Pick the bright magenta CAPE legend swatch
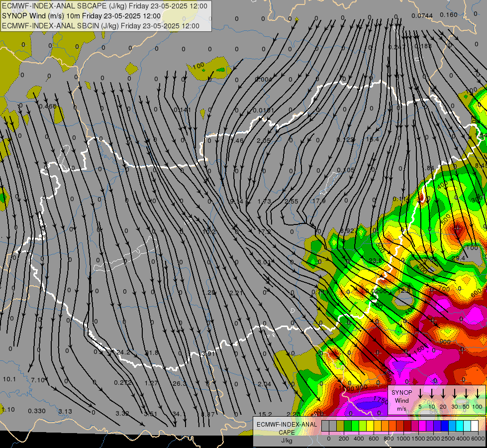This screenshot has height=448, width=487. [x=423, y=426]
